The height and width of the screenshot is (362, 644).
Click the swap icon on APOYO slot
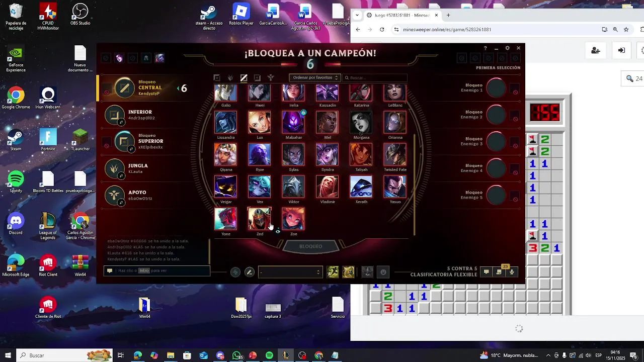point(121,203)
